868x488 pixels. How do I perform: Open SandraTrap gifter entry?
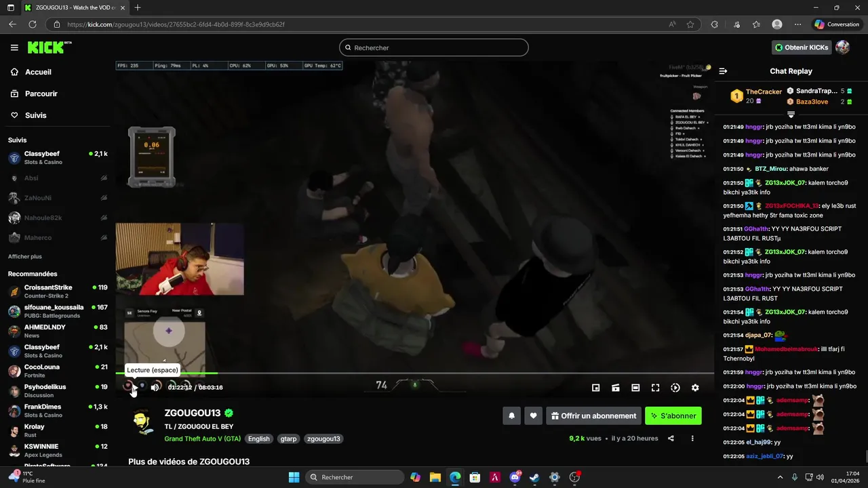pyautogui.click(x=819, y=91)
